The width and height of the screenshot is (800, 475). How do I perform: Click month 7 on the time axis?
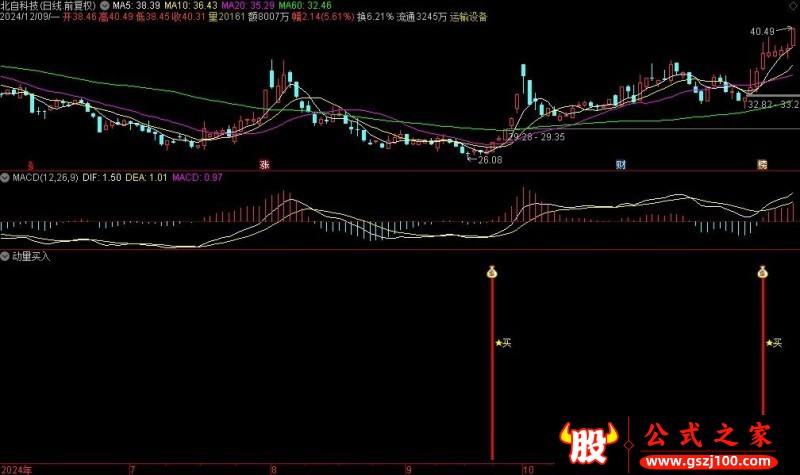(x=133, y=469)
